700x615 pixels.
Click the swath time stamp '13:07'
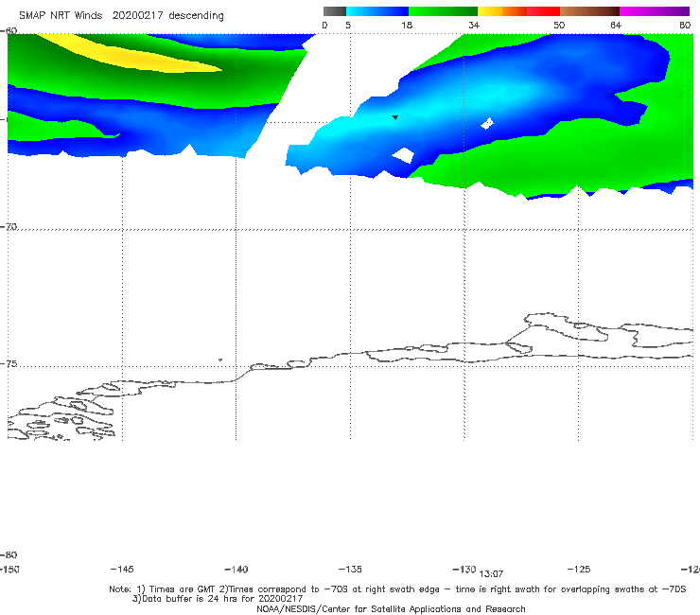point(491,574)
